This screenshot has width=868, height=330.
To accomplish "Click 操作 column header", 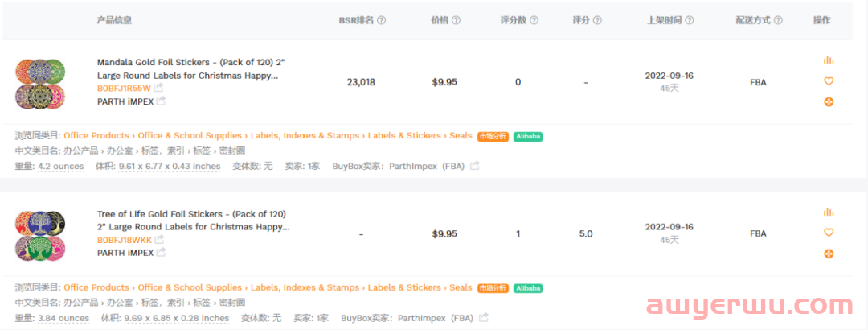I will click(821, 20).
